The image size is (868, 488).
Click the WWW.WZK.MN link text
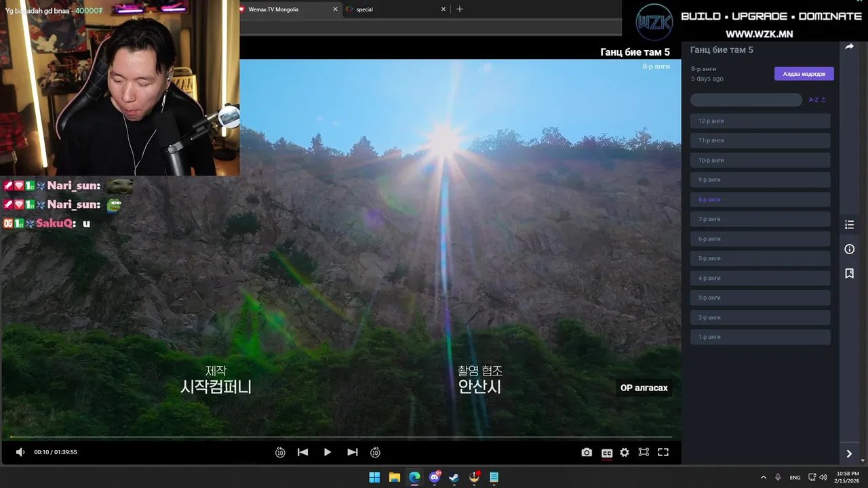pos(759,34)
